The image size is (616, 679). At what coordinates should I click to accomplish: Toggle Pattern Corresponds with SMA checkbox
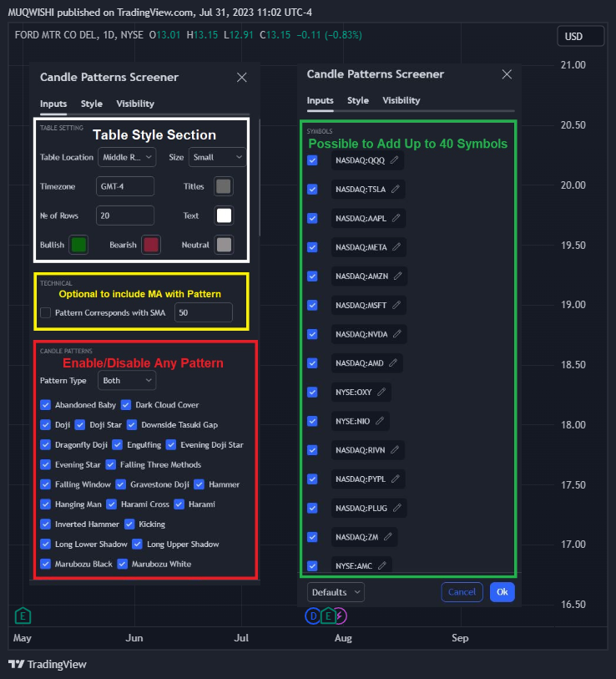tap(45, 312)
